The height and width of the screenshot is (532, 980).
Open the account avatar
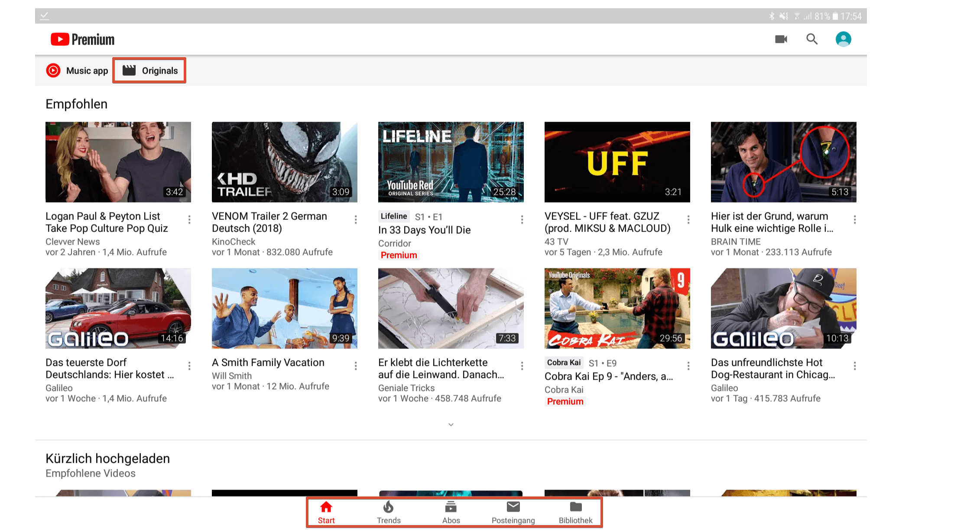[x=843, y=39]
